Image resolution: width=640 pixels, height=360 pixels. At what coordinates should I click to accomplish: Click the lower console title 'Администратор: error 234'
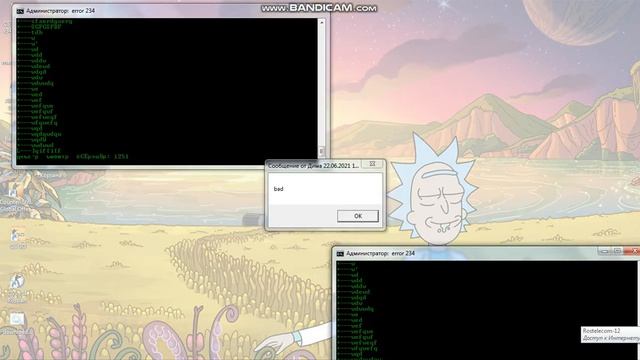(x=380, y=253)
